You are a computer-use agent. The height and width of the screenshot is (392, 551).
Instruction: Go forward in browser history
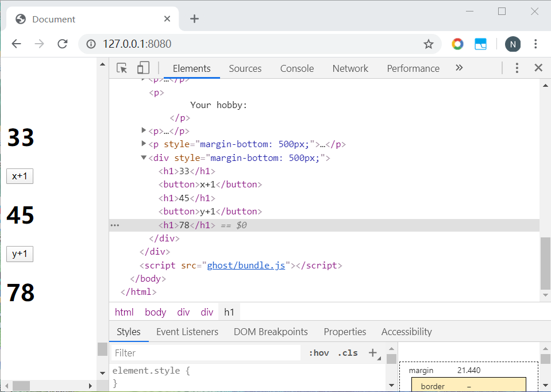[x=39, y=44]
